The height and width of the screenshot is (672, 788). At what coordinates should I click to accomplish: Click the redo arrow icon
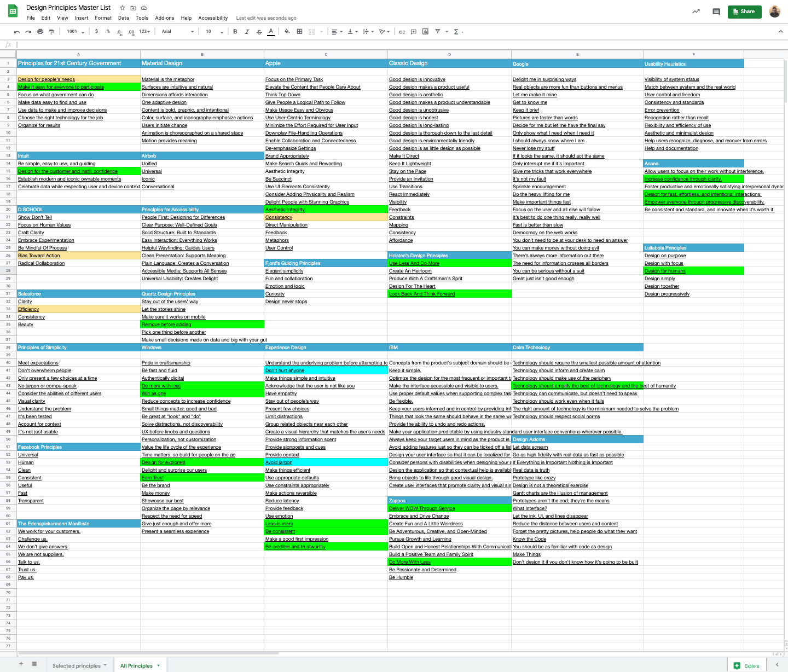pyautogui.click(x=28, y=32)
